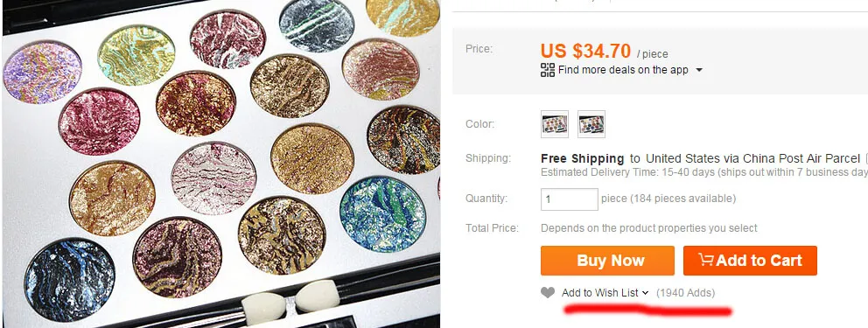The image size is (868, 328).
Task: Focus the Quantity input field
Action: pyautogui.click(x=569, y=199)
